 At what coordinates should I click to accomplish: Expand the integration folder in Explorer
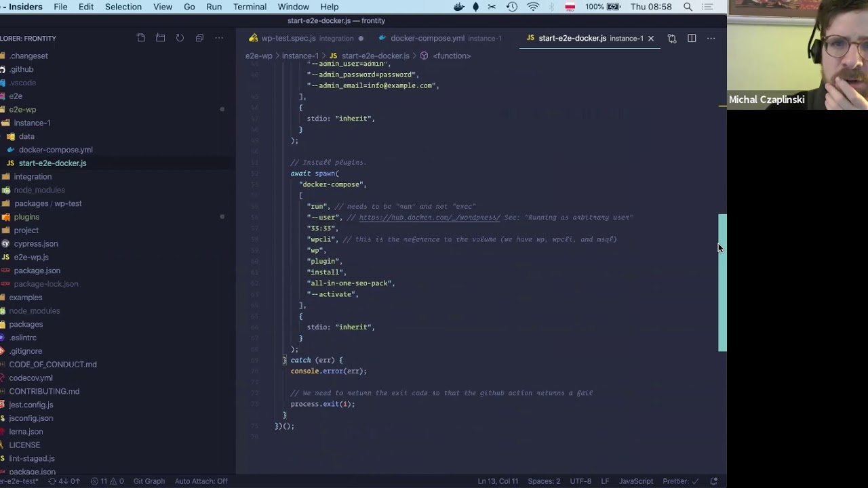tap(33, 176)
